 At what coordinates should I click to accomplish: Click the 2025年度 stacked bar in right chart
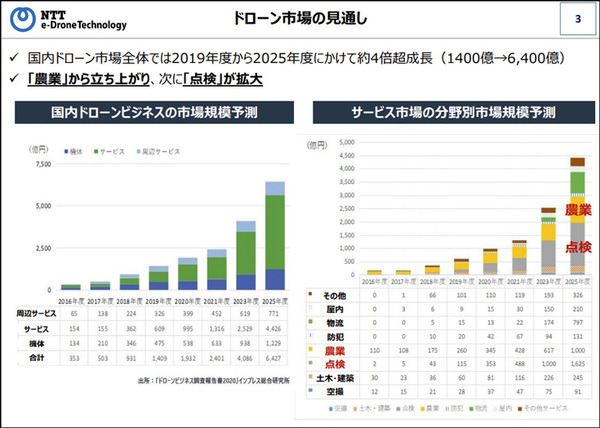point(577,215)
